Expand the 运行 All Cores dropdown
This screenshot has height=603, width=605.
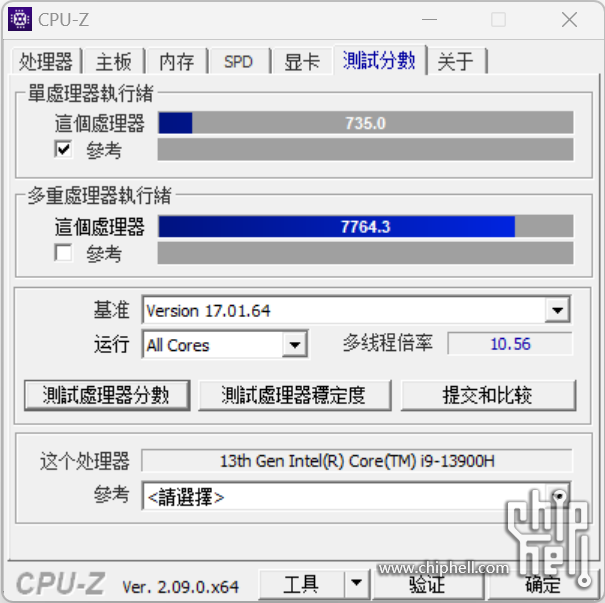pyautogui.click(x=295, y=345)
